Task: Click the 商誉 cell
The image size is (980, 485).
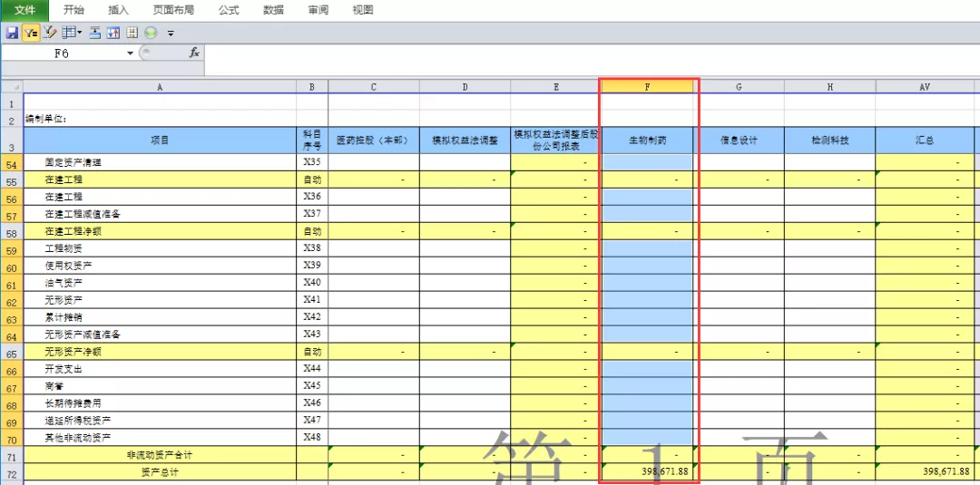Action: click(160, 386)
